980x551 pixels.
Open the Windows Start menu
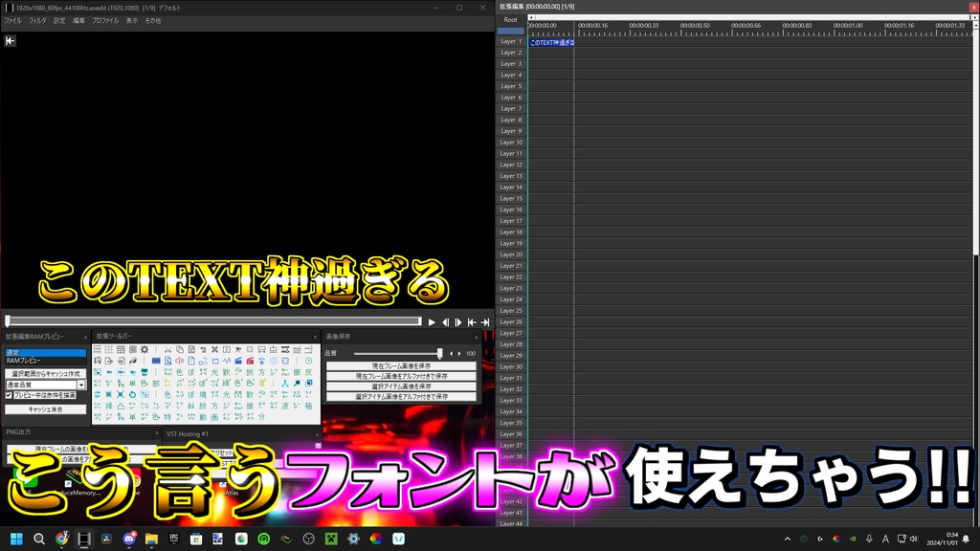17,539
